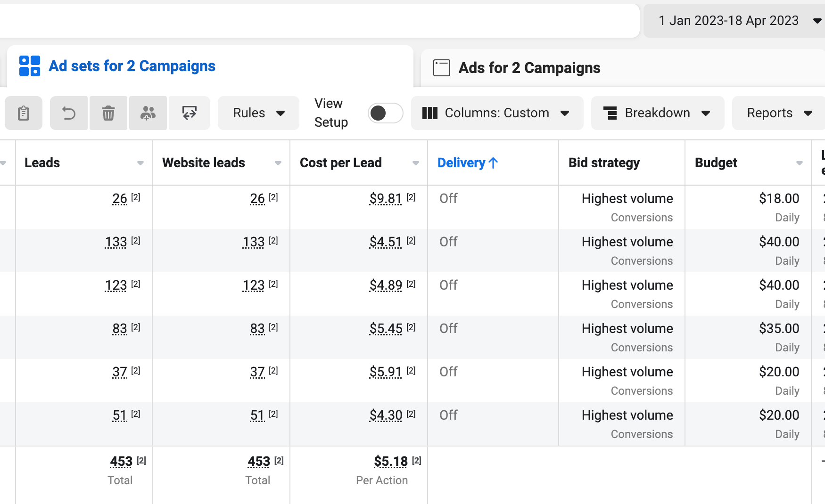Click the $9.81 cost per lead value
825x504 pixels.
click(x=386, y=199)
